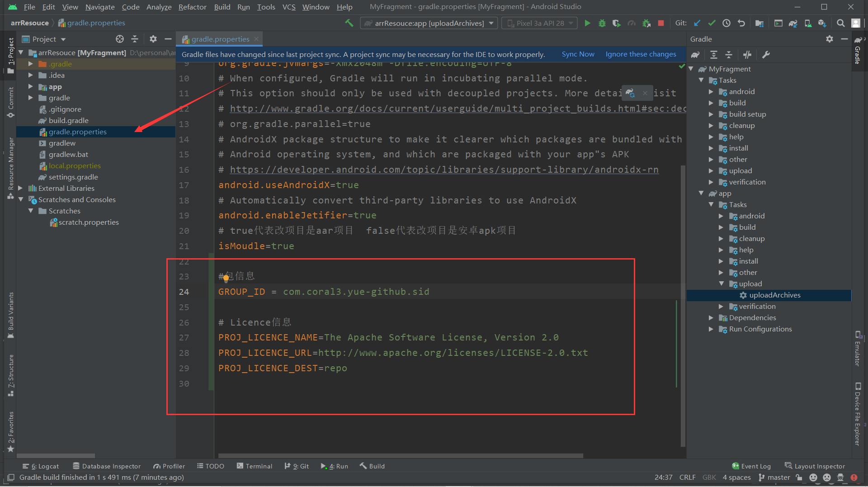
Task: Click red error notification icon in status bar
Action: coord(854,478)
